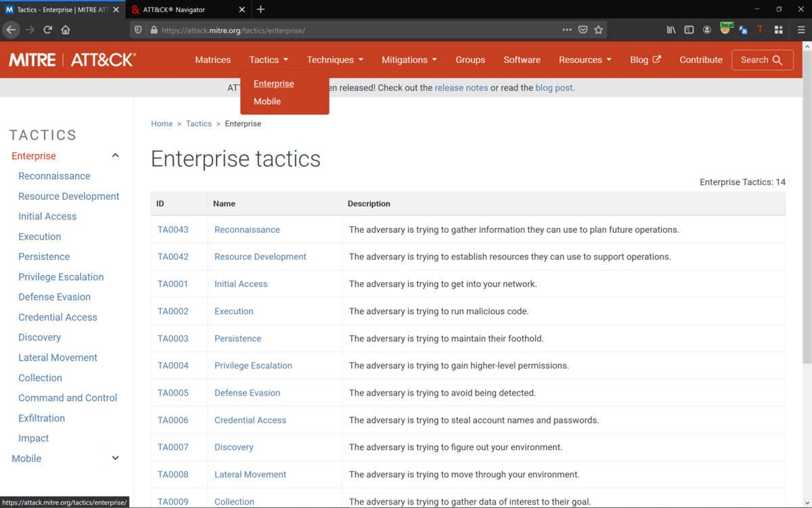Open the Contribute page
The image size is (812, 508).
tap(701, 60)
